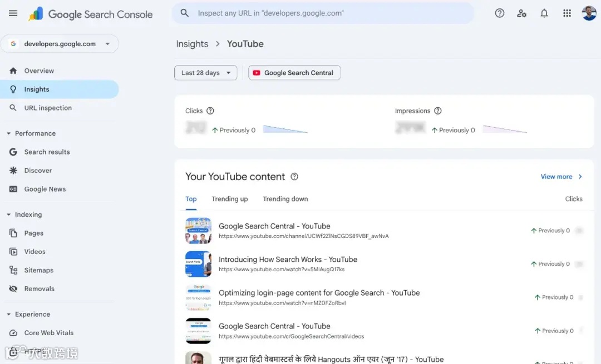The image size is (601, 364).
Task: Click the Clicks column header
Action: point(574,199)
